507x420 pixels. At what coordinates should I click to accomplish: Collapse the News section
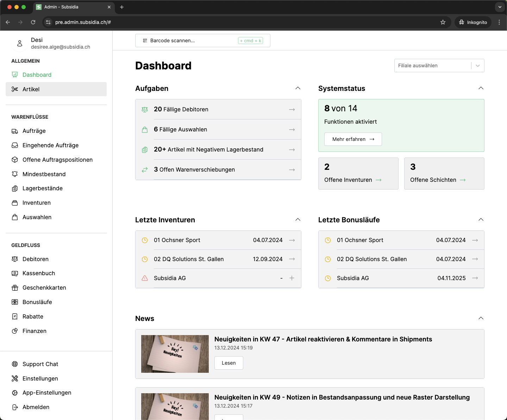click(x=481, y=318)
